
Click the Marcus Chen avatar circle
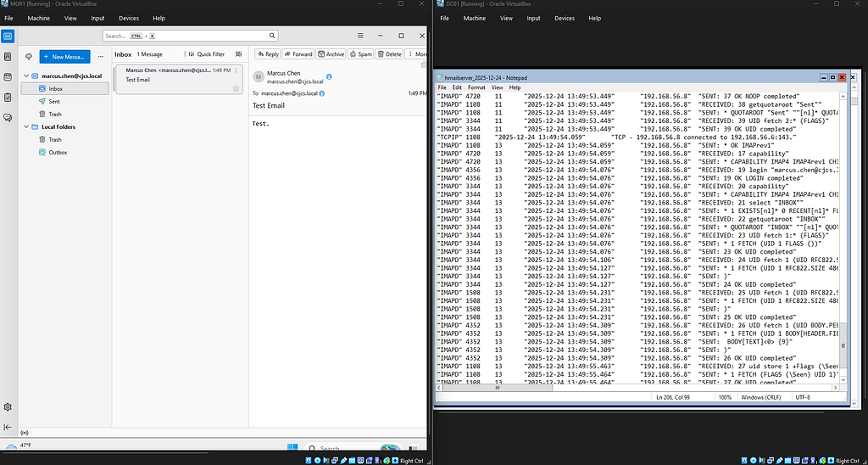pos(258,77)
